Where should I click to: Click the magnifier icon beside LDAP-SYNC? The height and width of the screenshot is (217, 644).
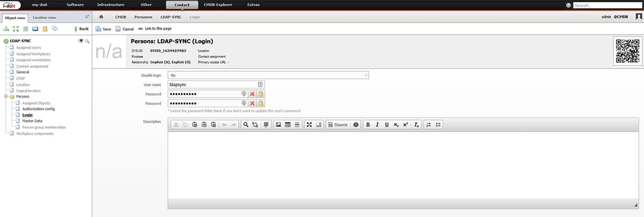[87, 41]
